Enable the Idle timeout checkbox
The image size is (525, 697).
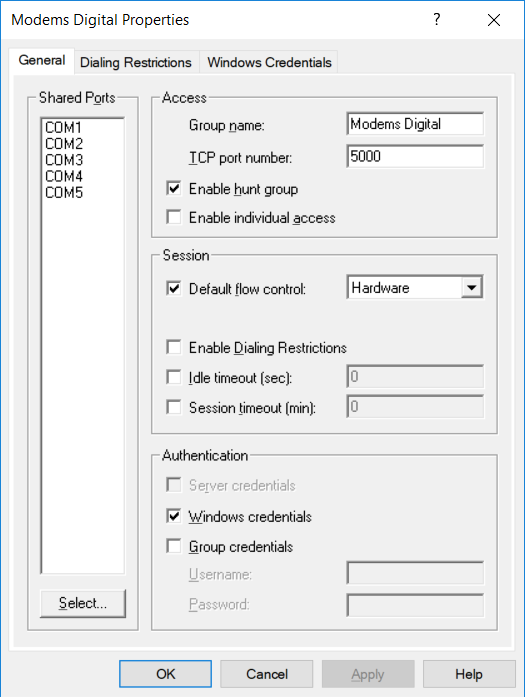173,377
